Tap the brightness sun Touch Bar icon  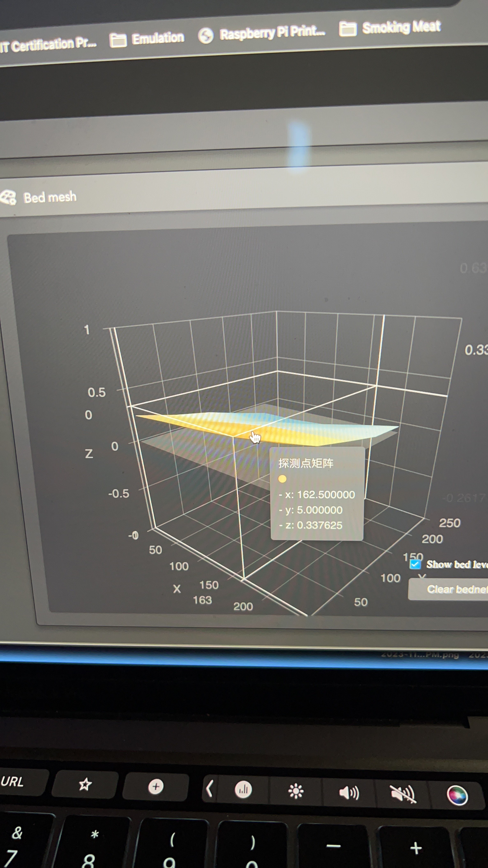coord(296,791)
